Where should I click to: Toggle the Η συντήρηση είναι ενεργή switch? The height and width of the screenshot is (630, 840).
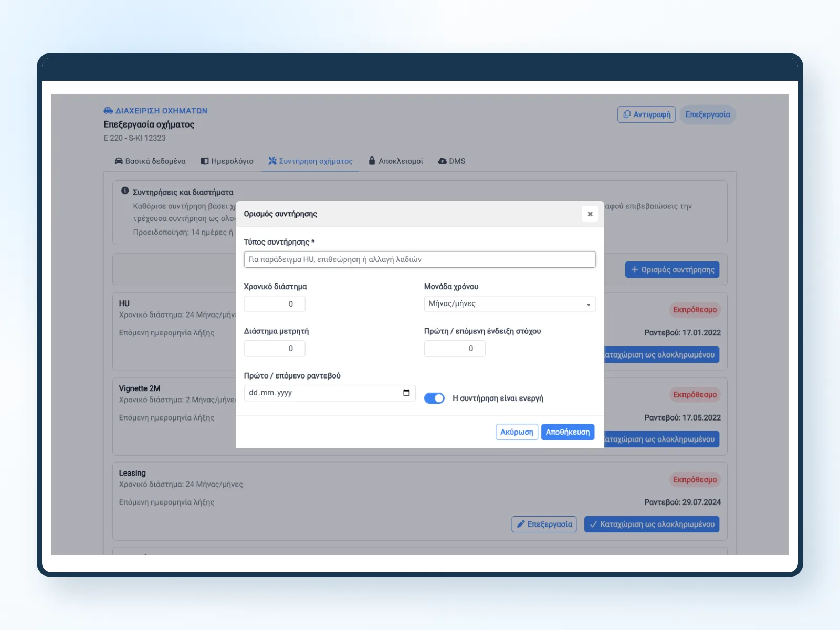[434, 398]
